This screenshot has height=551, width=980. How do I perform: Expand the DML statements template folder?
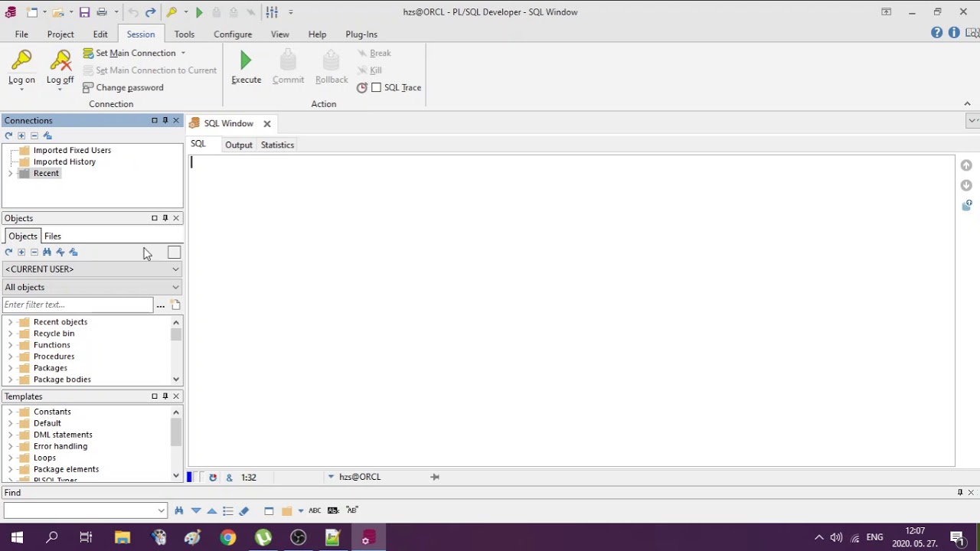[10, 435]
